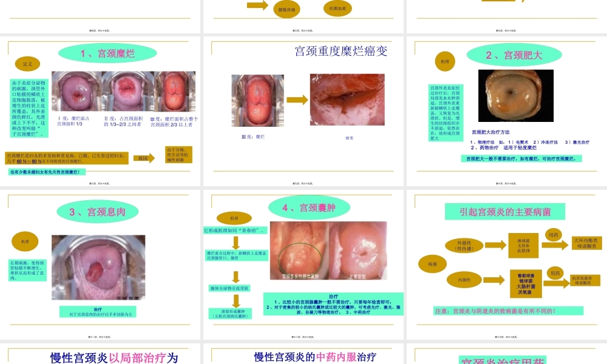Click the green 治疗 text box on 宫颈囊肿 slide
The image size is (607, 364).
331,302
